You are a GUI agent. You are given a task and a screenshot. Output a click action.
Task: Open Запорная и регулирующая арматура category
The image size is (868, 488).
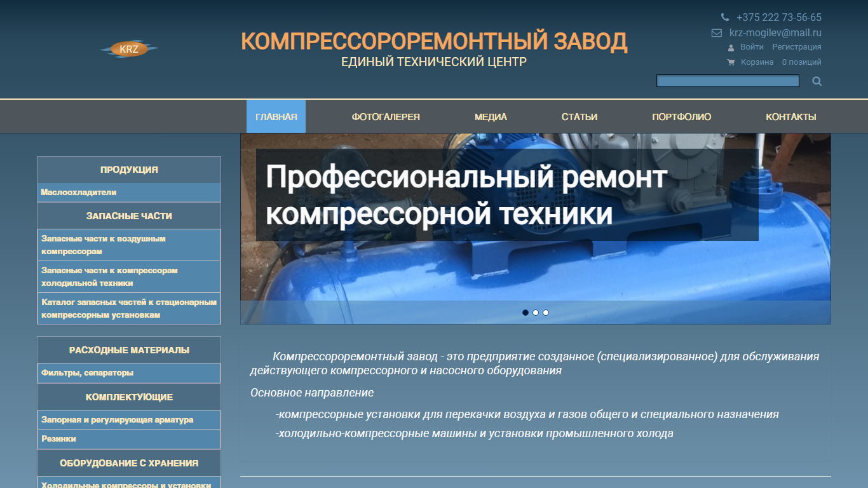pos(129,420)
